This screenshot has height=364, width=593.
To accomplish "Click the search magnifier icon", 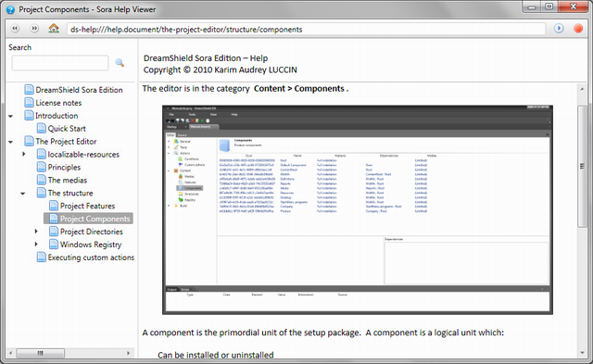I will (x=120, y=63).
